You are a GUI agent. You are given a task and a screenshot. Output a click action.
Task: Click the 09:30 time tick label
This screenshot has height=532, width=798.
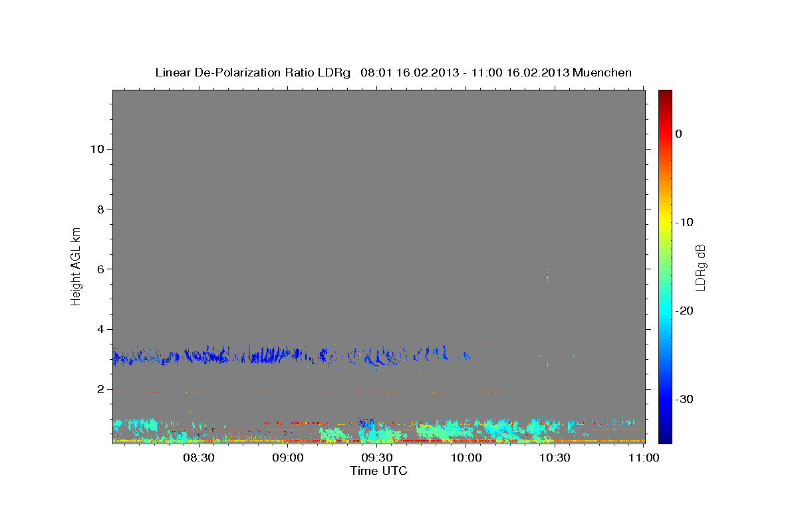click(376, 458)
